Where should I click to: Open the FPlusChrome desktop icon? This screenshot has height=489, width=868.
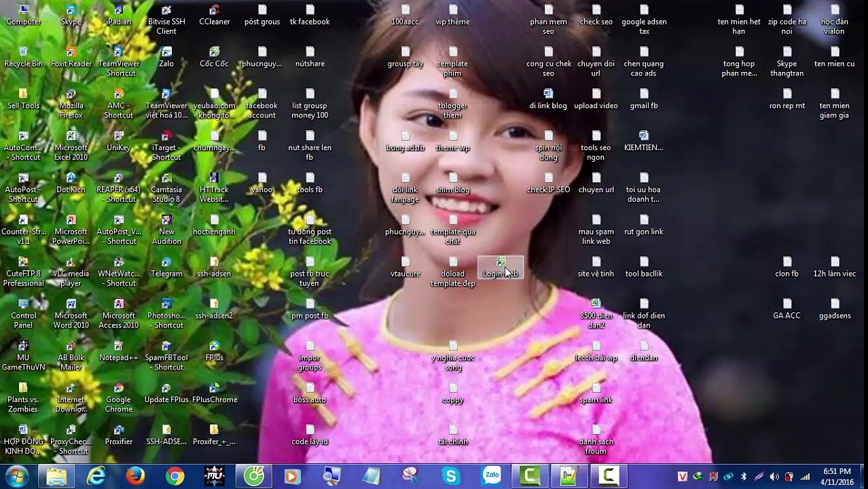[x=214, y=395]
